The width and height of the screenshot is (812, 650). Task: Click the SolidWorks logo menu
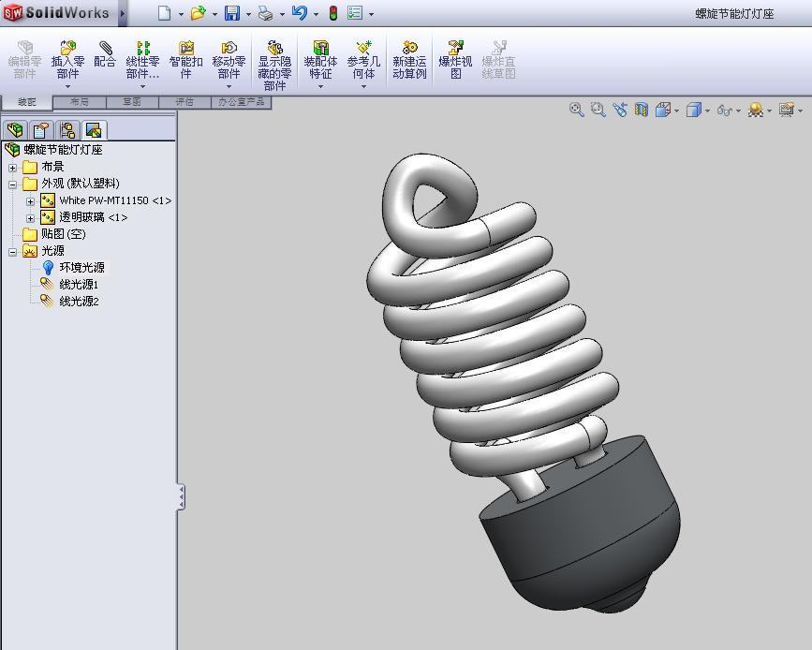pyautogui.click(x=57, y=12)
